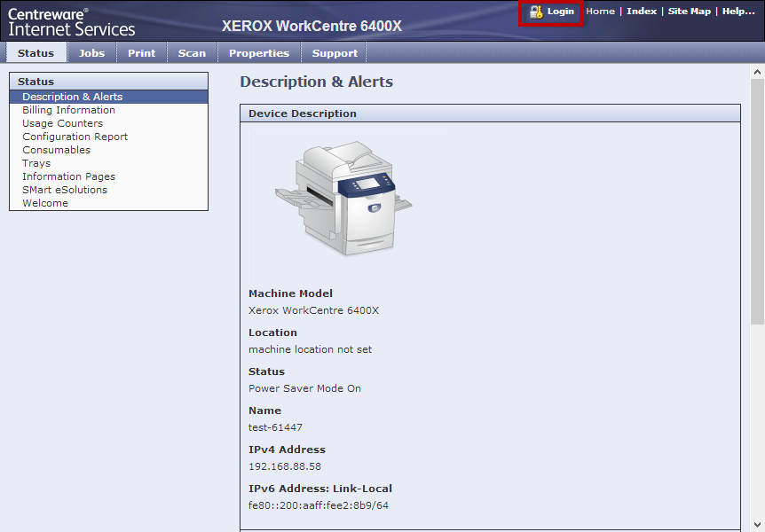The width and height of the screenshot is (765, 532).
Task: Open Usage Counters from the sidebar
Action: (x=62, y=123)
